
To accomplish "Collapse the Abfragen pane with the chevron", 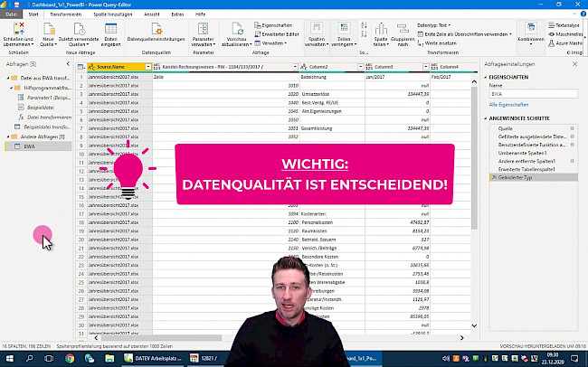I will click(x=68, y=64).
